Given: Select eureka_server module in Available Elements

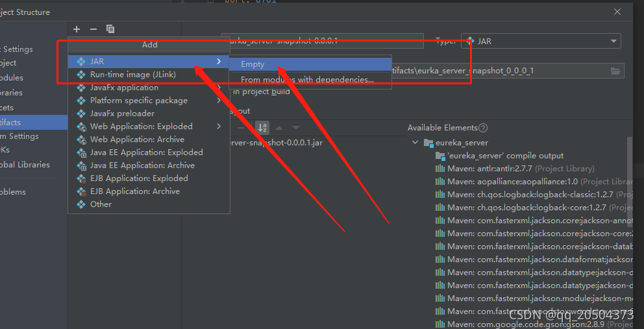Looking at the screenshot, I should pyautogui.click(x=462, y=143).
